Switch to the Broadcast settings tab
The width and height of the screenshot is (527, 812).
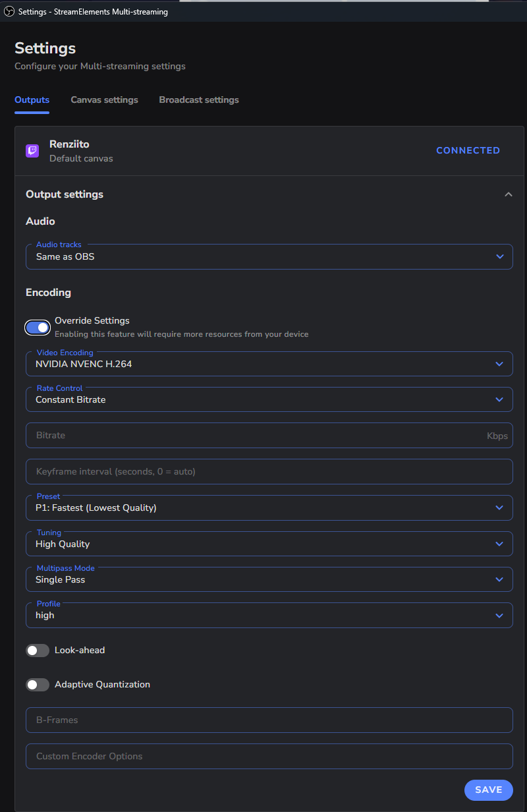tap(199, 100)
